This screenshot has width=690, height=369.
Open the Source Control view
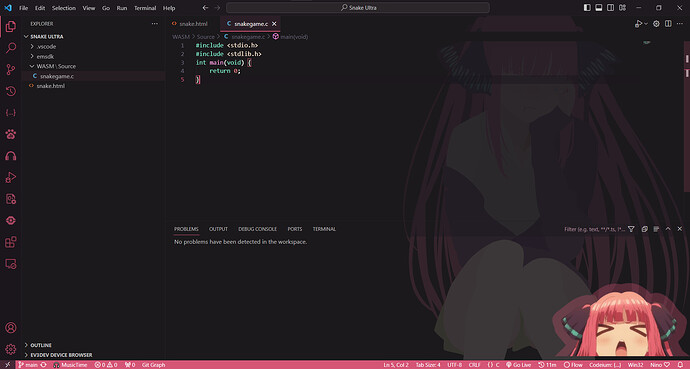click(11, 69)
